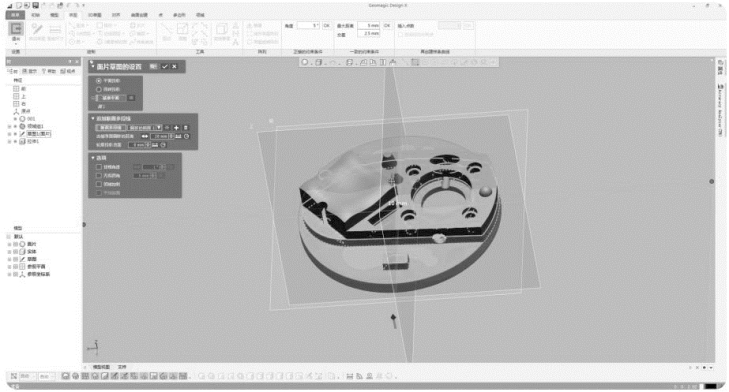Open the 3D sketch ribbon tab

coord(95,15)
